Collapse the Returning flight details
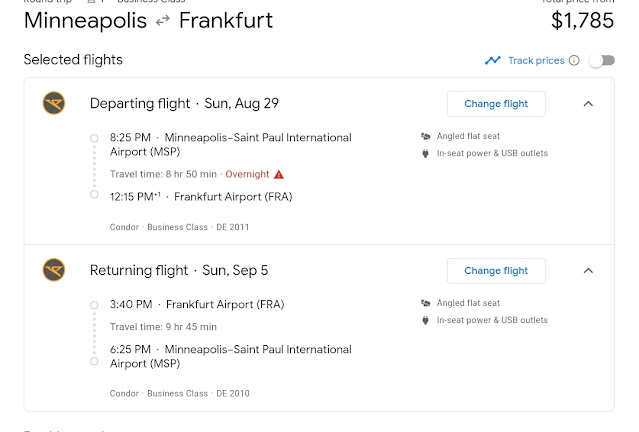Viewport: 639px width, 432px height. [x=588, y=270]
